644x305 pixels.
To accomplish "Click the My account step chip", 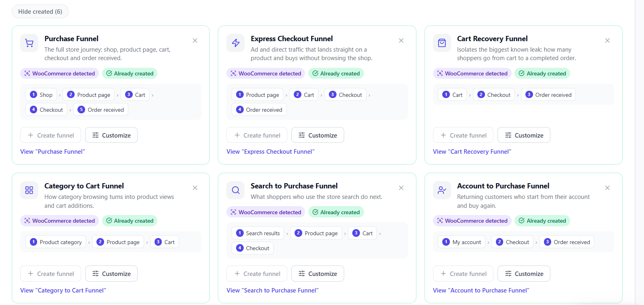I will click(x=462, y=242).
